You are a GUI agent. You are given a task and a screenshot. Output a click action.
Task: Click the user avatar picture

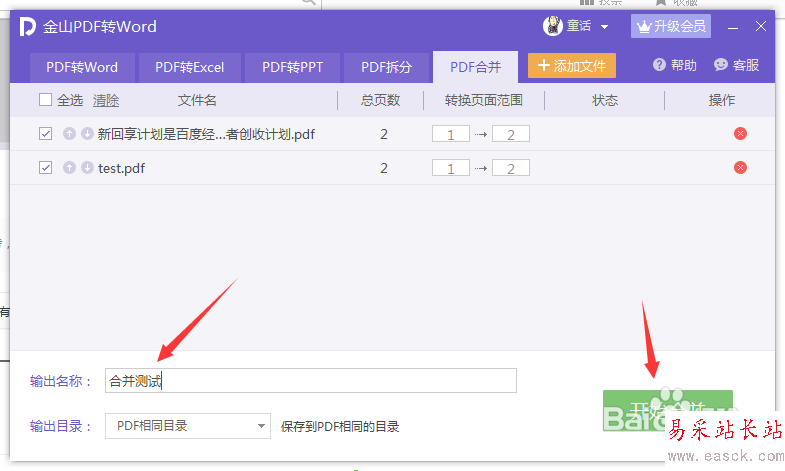(x=553, y=26)
